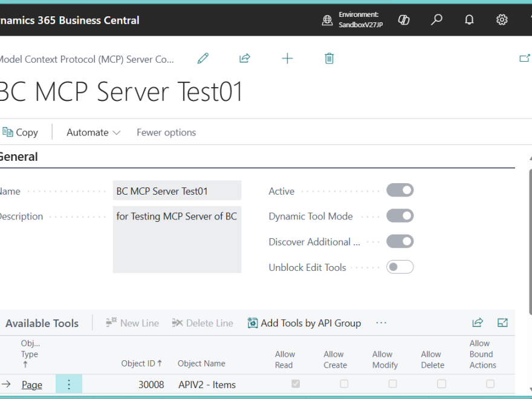
Task: Open the Copilot icon in header
Action: click(x=404, y=20)
